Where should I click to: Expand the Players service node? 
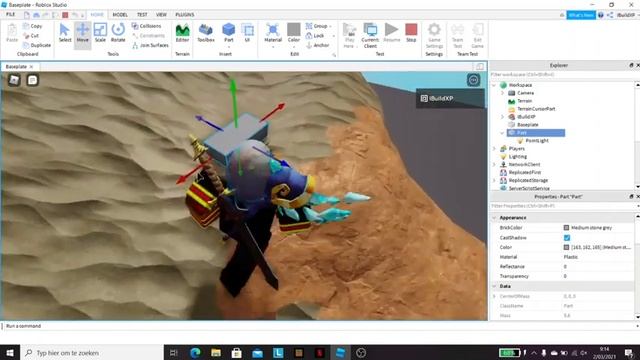pos(494,149)
